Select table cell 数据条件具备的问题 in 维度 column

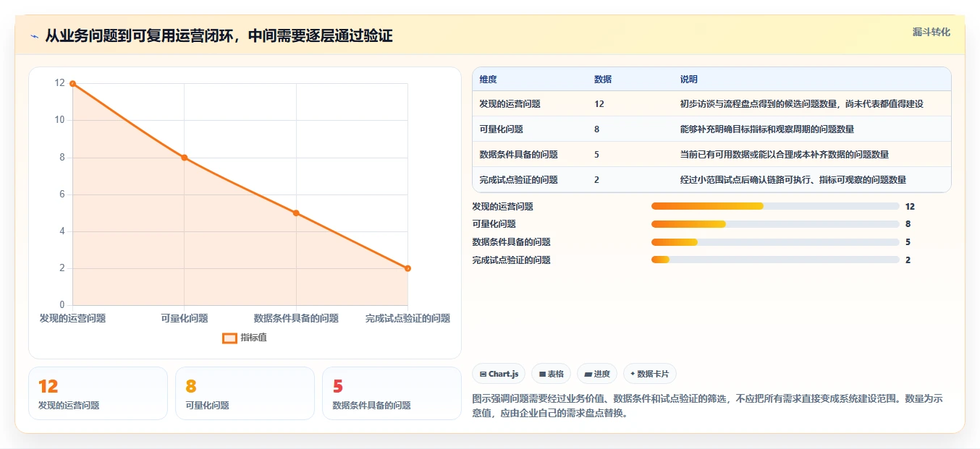518,155
